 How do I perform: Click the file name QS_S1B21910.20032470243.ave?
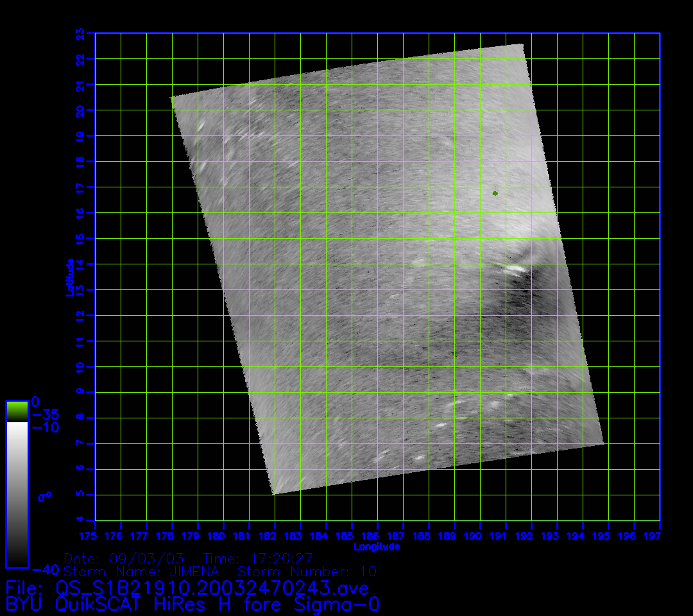point(187,588)
